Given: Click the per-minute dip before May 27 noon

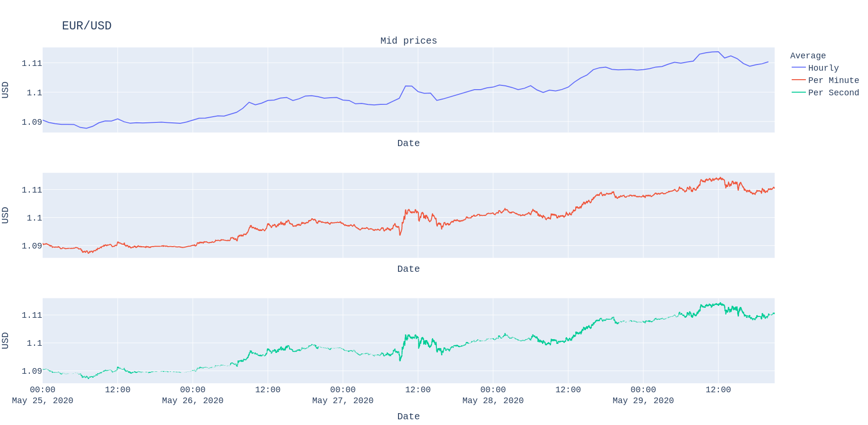Looking at the screenshot, I should [x=400, y=234].
